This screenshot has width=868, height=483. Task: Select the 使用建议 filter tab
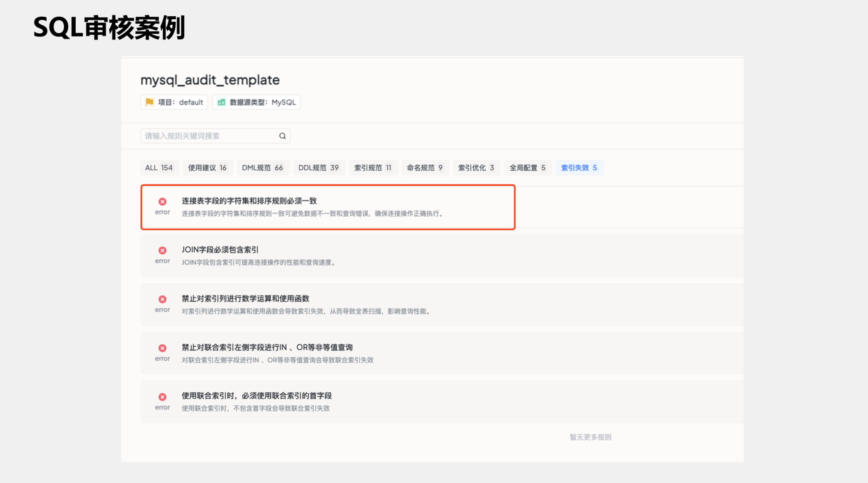[x=208, y=167]
